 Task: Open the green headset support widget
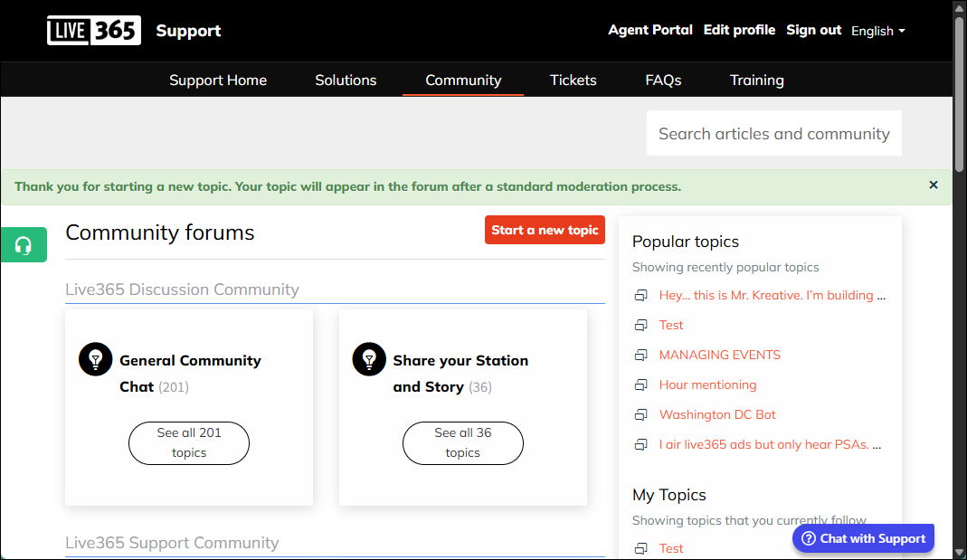(x=24, y=245)
